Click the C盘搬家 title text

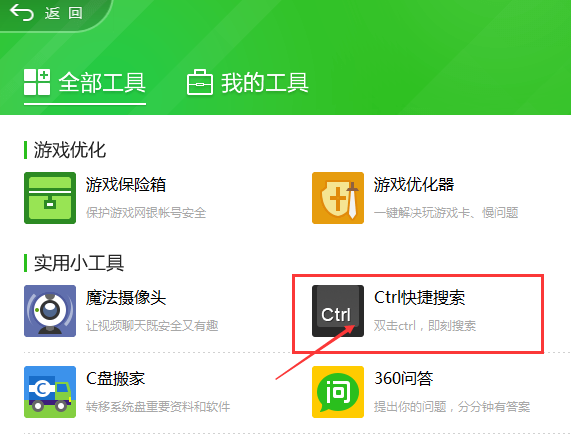(x=115, y=379)
